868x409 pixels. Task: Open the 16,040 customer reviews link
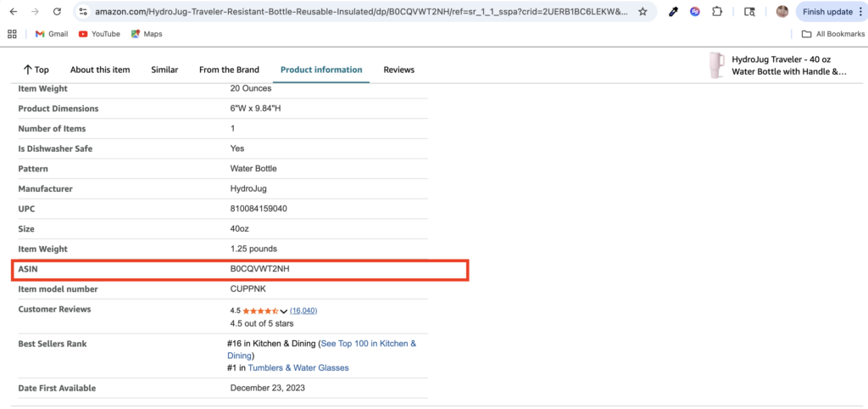pos(303,311)
